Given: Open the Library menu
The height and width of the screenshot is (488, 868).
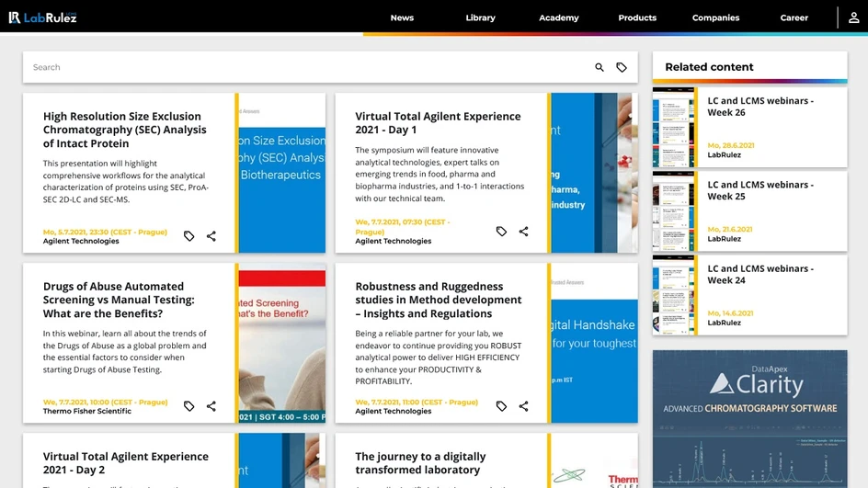Looking at the screenshot, I should [480, 17].
